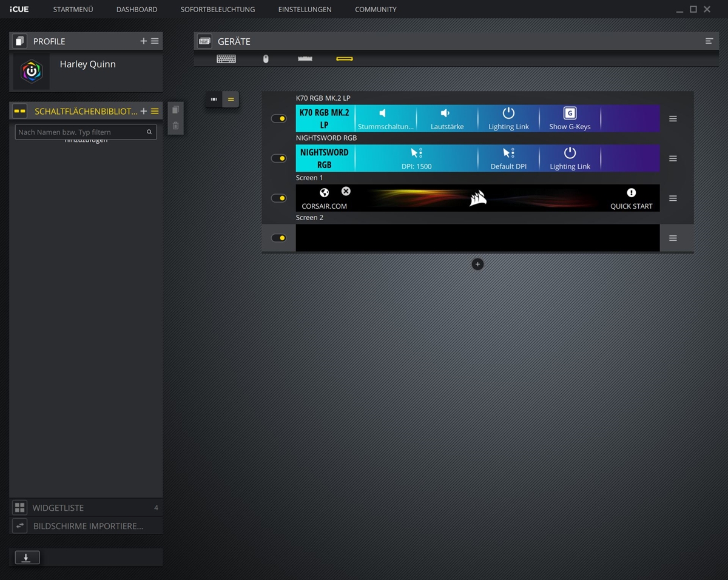Screen dimensions: 728x580
Task: Click the "Screen 1" row label
Action: pos(309,178)
